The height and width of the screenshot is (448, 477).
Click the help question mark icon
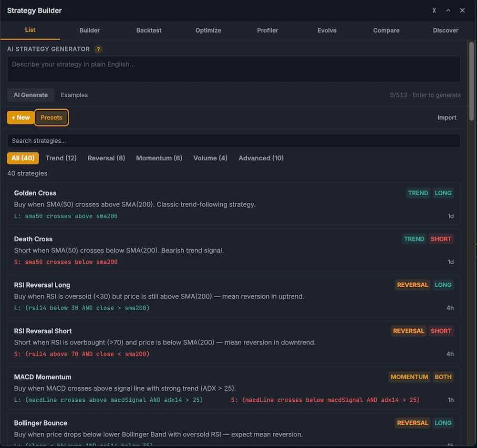click(x=98, y=49)
